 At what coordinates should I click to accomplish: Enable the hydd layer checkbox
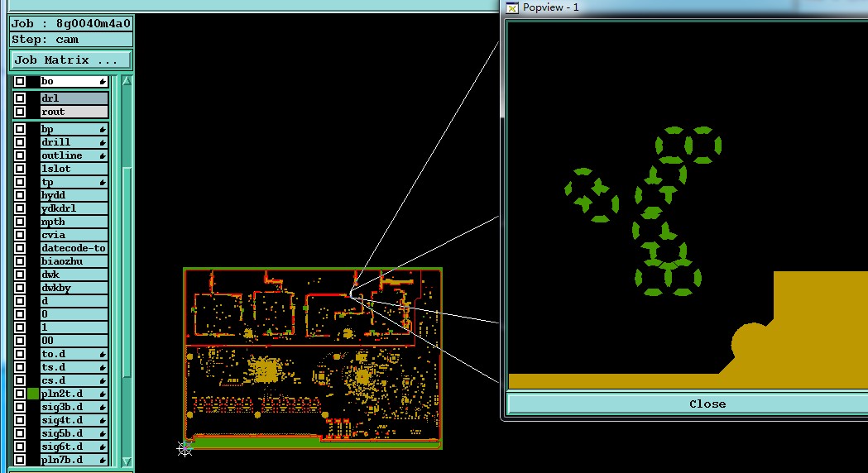(20, 195)
